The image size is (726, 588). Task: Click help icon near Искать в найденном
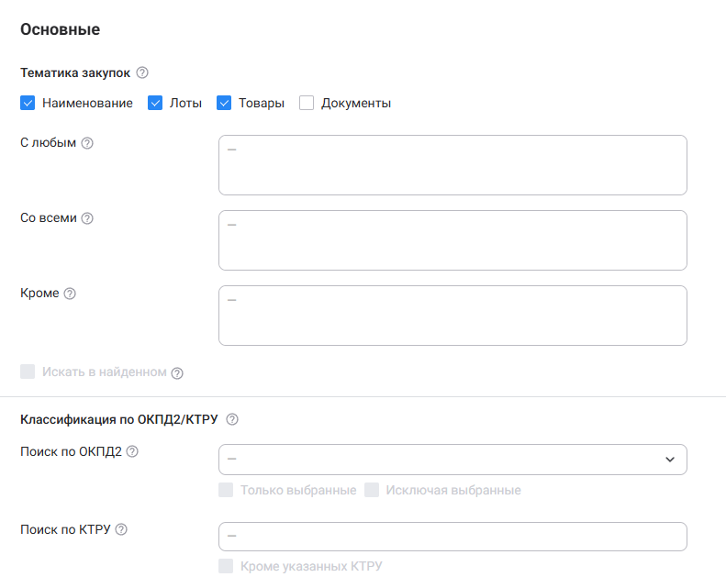[177, 373]
